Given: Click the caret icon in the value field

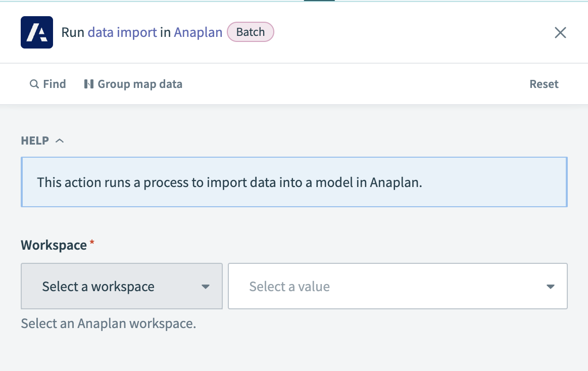Looking at the screenshot, I should [x=550, y=286].
